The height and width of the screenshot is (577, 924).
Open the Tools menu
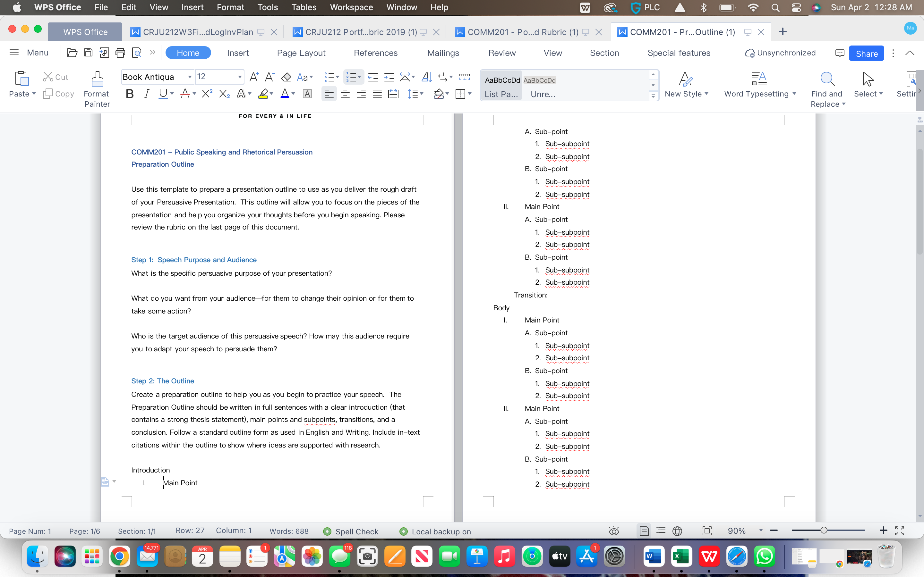(x=267, y=7)
